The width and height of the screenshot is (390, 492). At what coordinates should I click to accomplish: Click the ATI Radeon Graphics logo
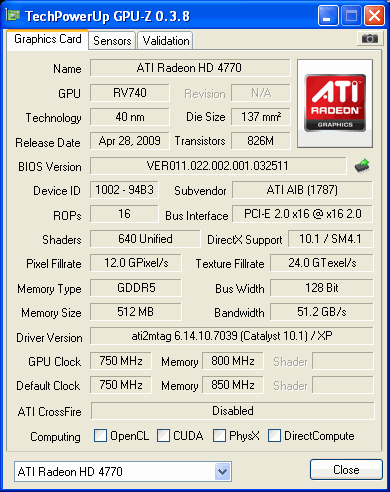[x=335, y=103]
